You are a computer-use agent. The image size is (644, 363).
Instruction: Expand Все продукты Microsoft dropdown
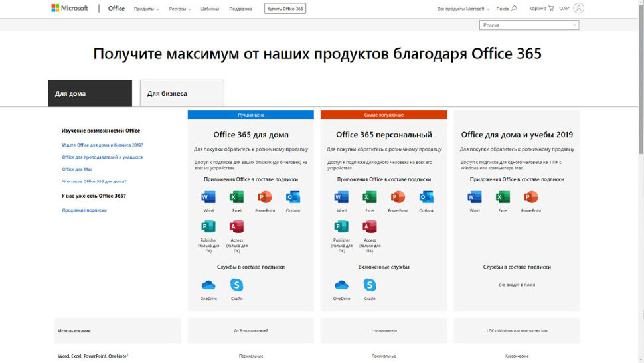[463, 9]
